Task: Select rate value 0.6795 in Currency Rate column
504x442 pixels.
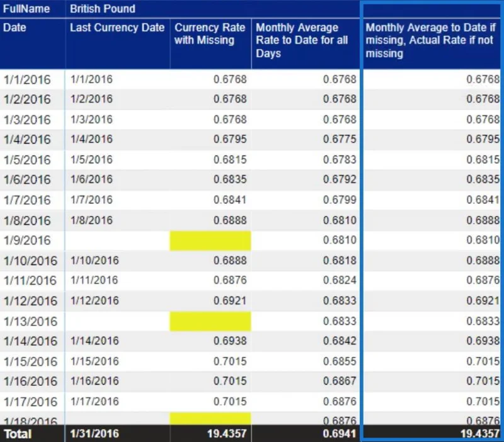Action: tap(230, 139)
